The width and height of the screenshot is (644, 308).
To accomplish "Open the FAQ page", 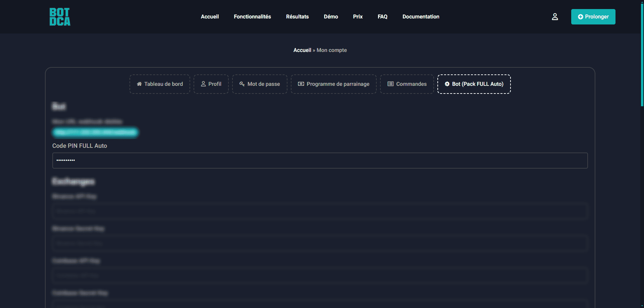I will [x=382, y=17].
